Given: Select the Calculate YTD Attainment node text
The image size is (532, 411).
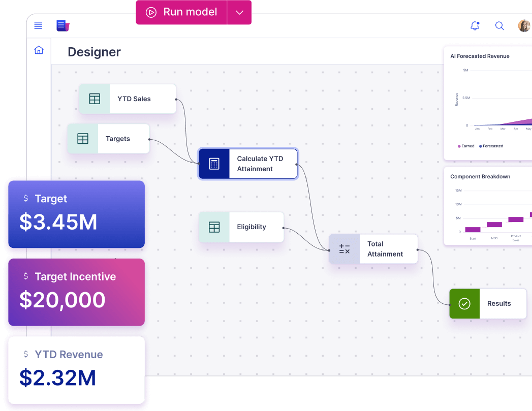Looking at the screenshot, I should pos(260,164).
